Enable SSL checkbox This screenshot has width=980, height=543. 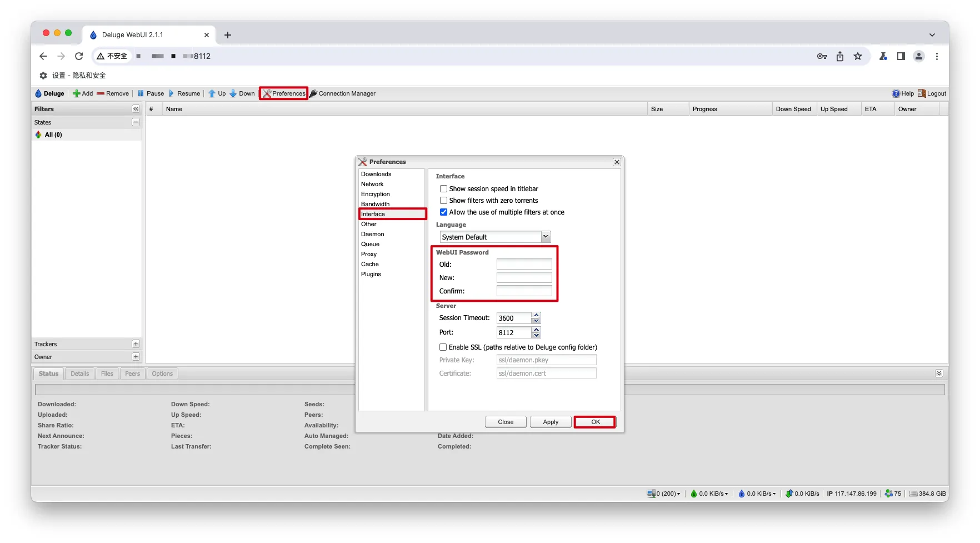(x=443, y=347)
